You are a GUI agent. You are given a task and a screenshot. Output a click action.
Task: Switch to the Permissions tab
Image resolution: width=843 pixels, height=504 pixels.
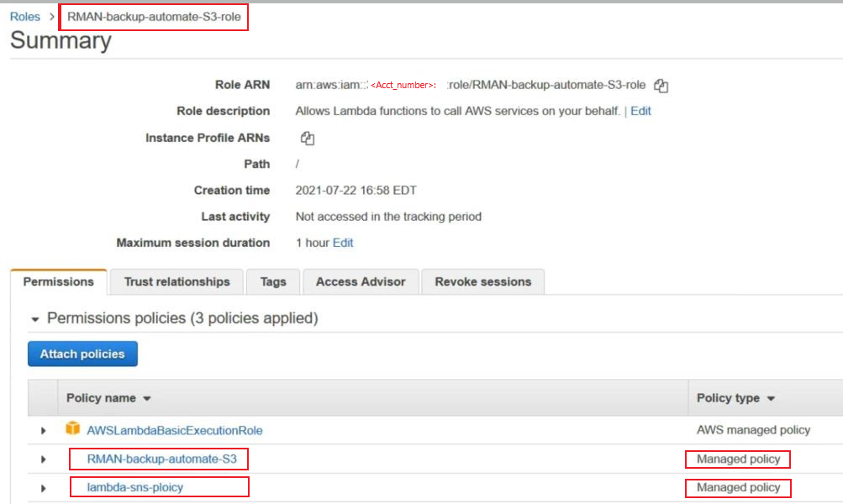click(59, 281)
